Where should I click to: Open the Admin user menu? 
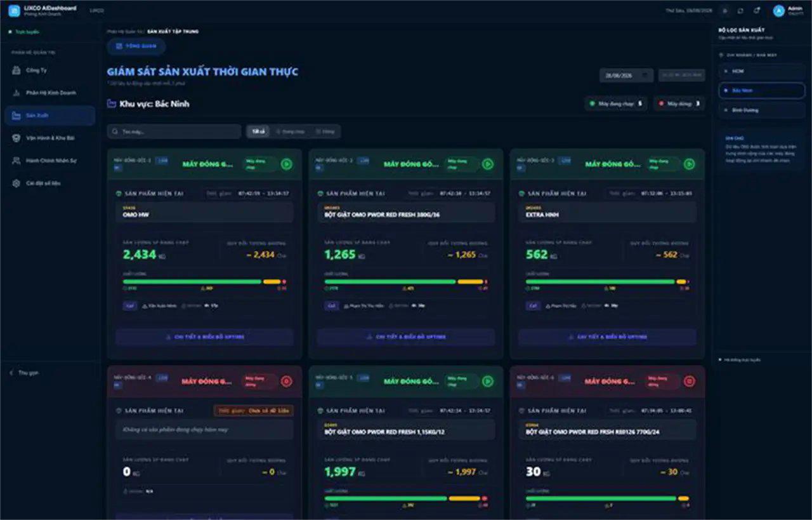(x=789, y=11)
